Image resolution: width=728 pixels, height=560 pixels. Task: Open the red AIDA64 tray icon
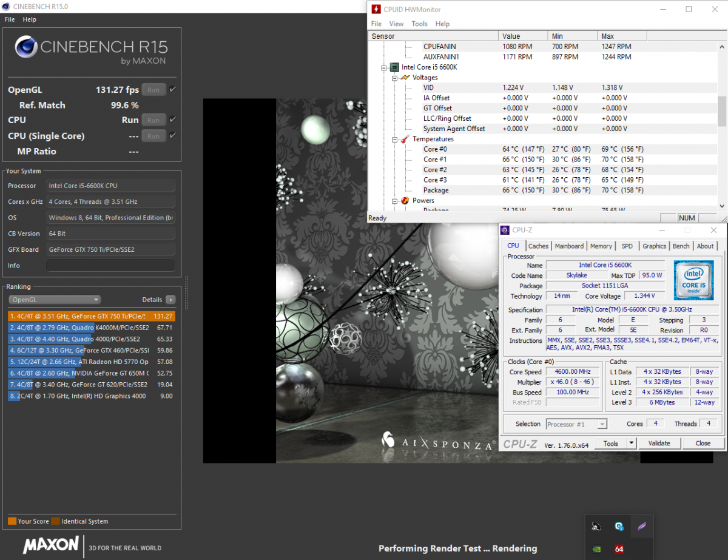click(619, 550)
